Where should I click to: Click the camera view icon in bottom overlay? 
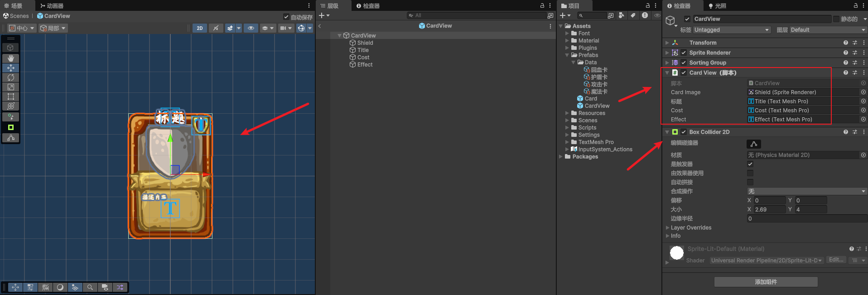[105, 287]
